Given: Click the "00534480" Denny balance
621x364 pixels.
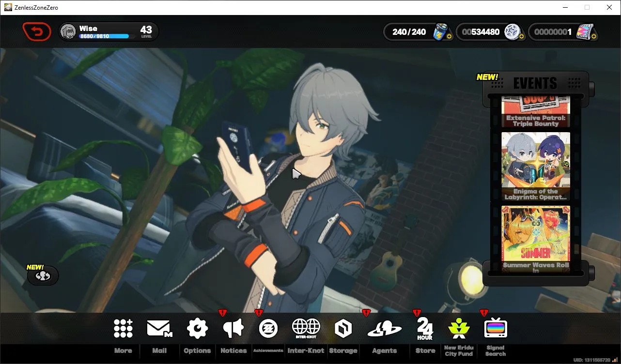Looking at the screenshot, I should click(x=481, y=32).
